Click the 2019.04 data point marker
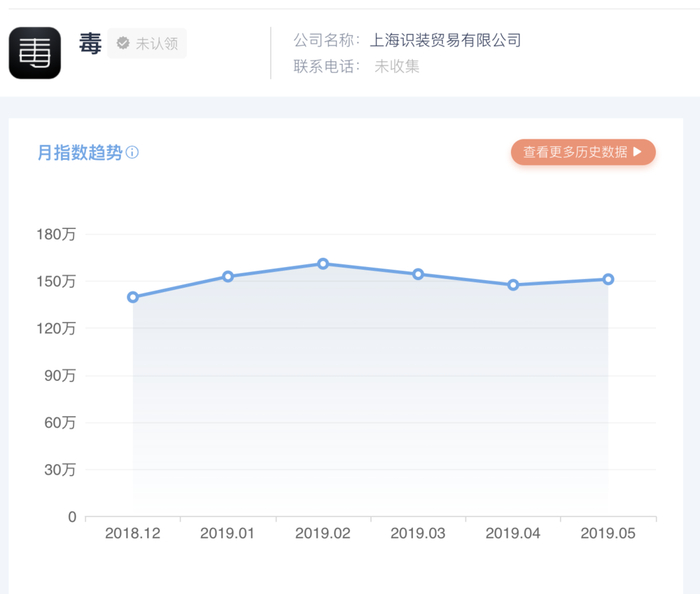The width and height of the screenshot is (700, 594). click(x=513, y=285)
